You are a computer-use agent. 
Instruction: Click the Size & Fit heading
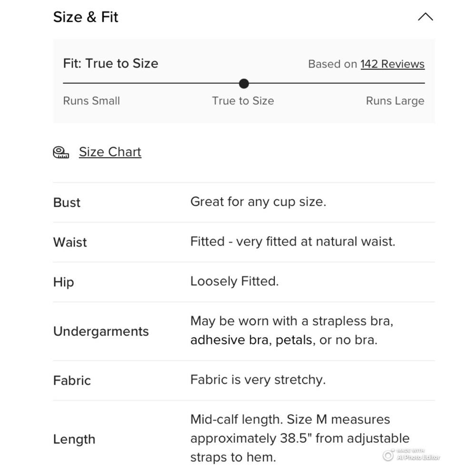pos(86,17)
